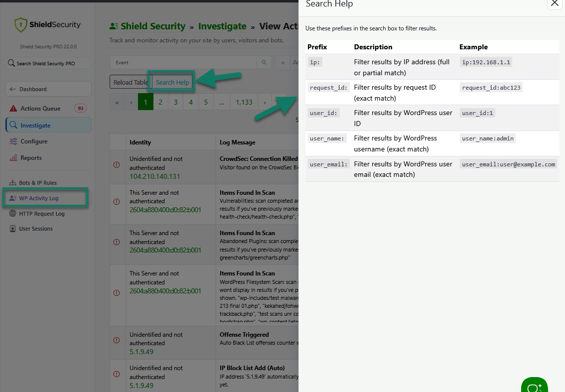The height and width of the screenshot is (392, 565).
Task: Go to page 2
Action: (161, 102)
